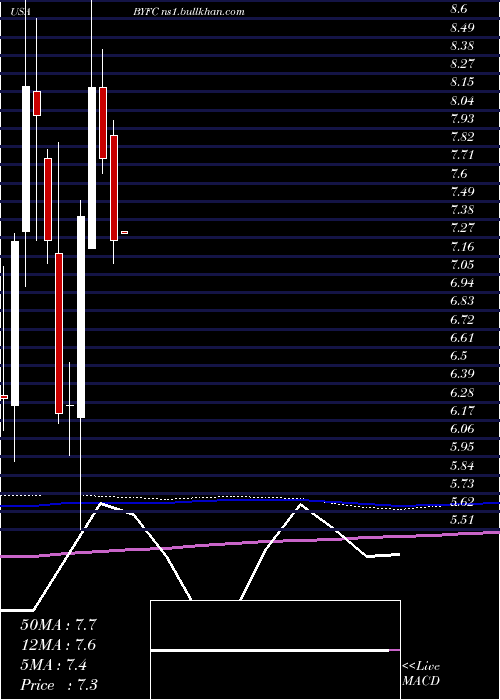Click the 5.51 price axis label
The height and width of the screenshot is (700, 500).
pos(462,520)
